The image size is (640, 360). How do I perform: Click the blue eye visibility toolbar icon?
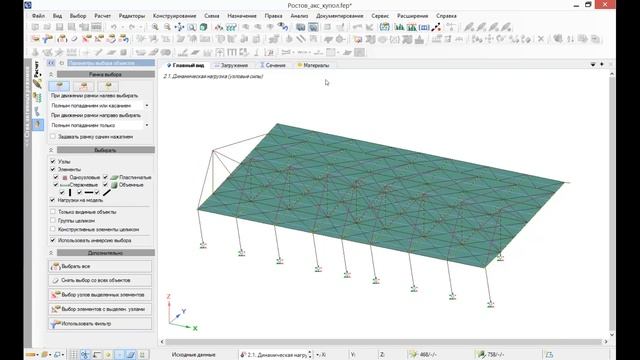click(282, 27)
